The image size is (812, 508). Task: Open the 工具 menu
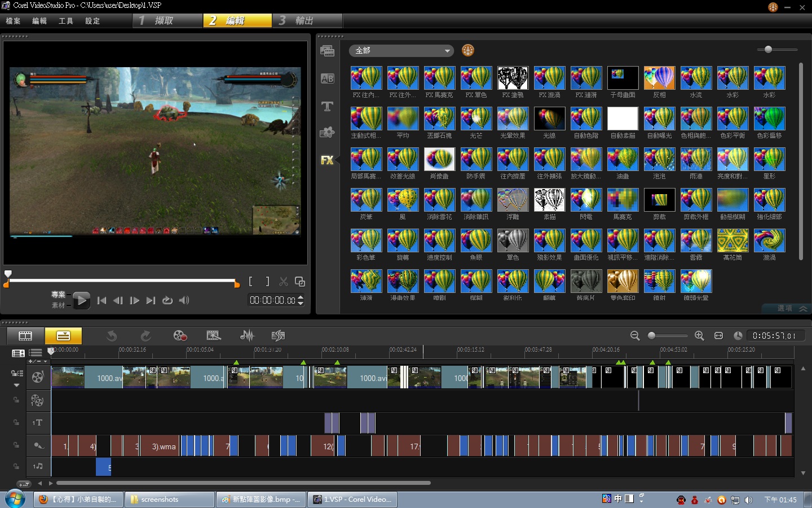coord(66,21)
